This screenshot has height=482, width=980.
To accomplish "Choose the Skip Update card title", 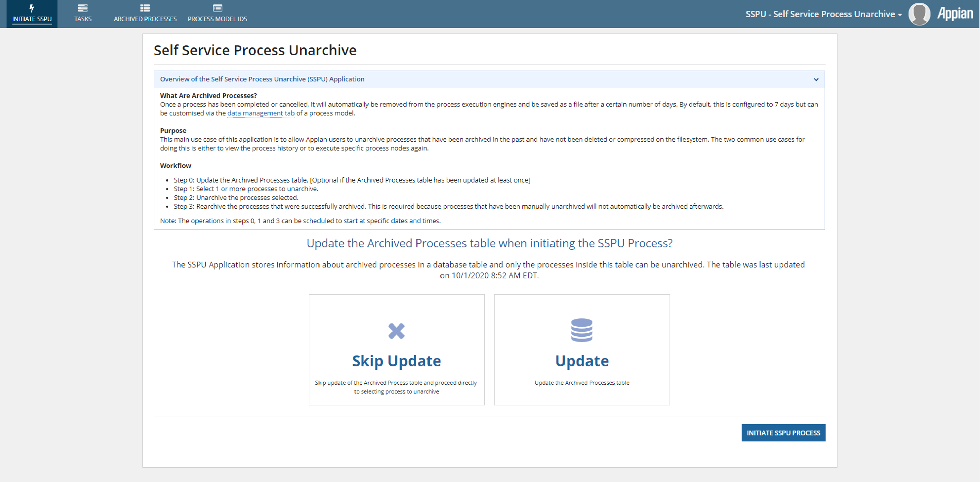I will pyautogui.click(x=396, y=361).
